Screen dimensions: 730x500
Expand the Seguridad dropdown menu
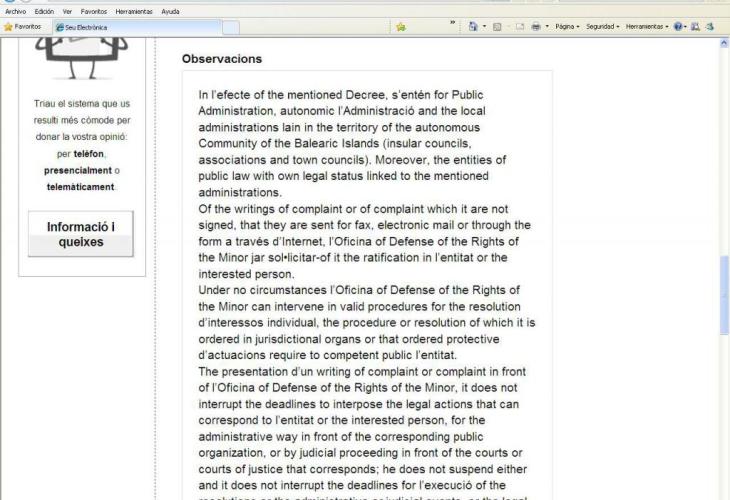point(598,28)
